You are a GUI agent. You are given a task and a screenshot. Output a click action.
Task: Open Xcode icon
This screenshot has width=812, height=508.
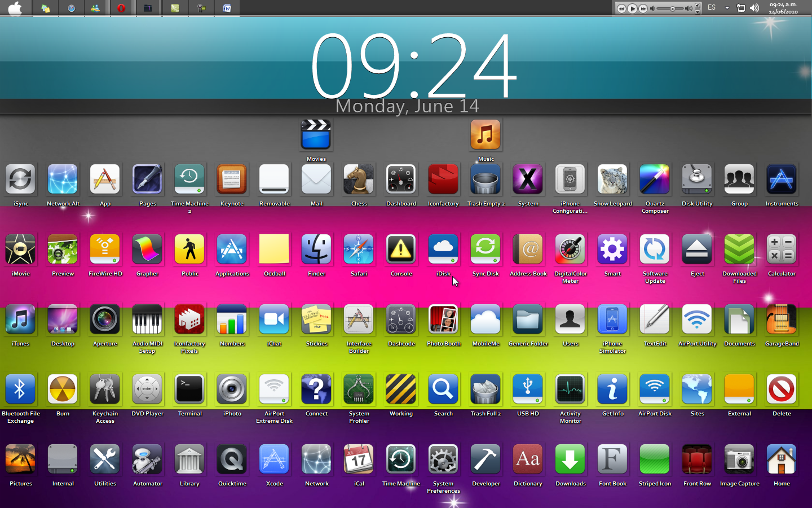pos(274,459)
